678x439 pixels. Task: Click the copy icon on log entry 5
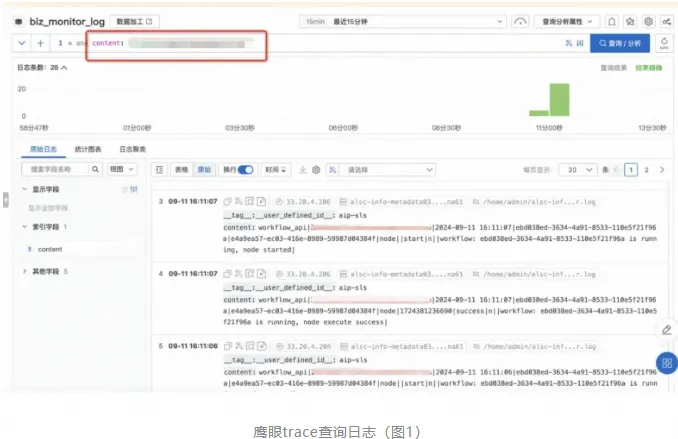[x=228, y=346]
